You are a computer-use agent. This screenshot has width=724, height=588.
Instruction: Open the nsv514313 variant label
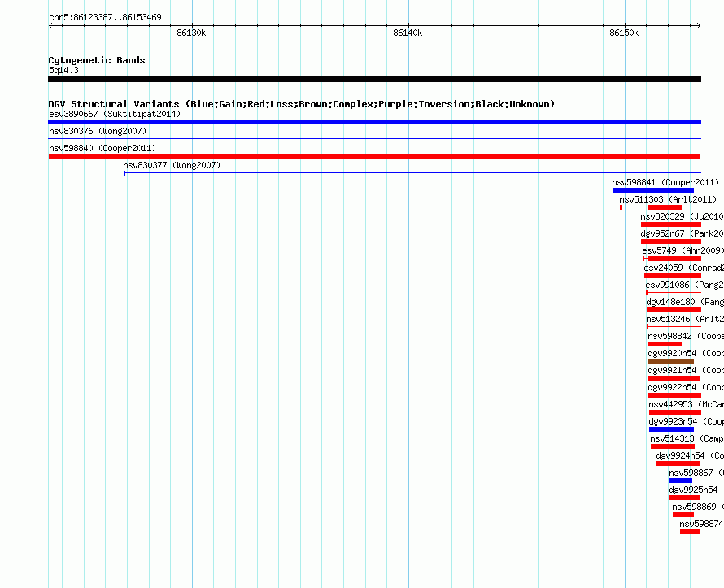687,438
